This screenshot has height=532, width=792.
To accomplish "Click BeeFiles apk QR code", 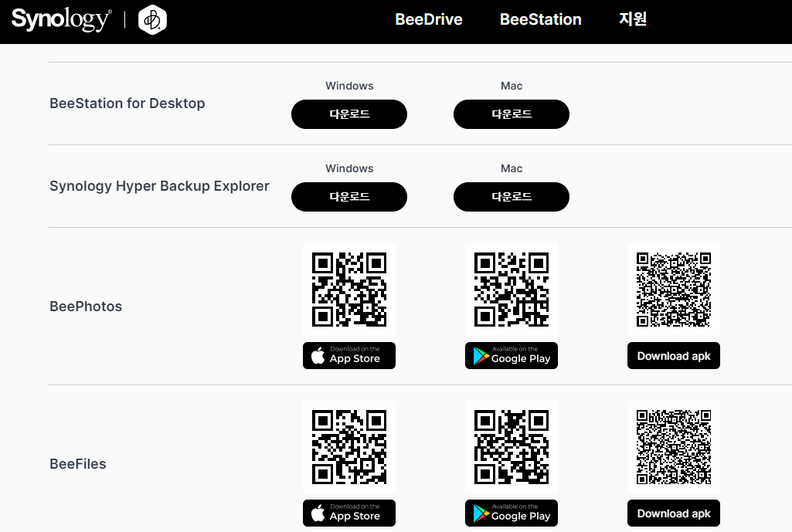I will [673, 447].
